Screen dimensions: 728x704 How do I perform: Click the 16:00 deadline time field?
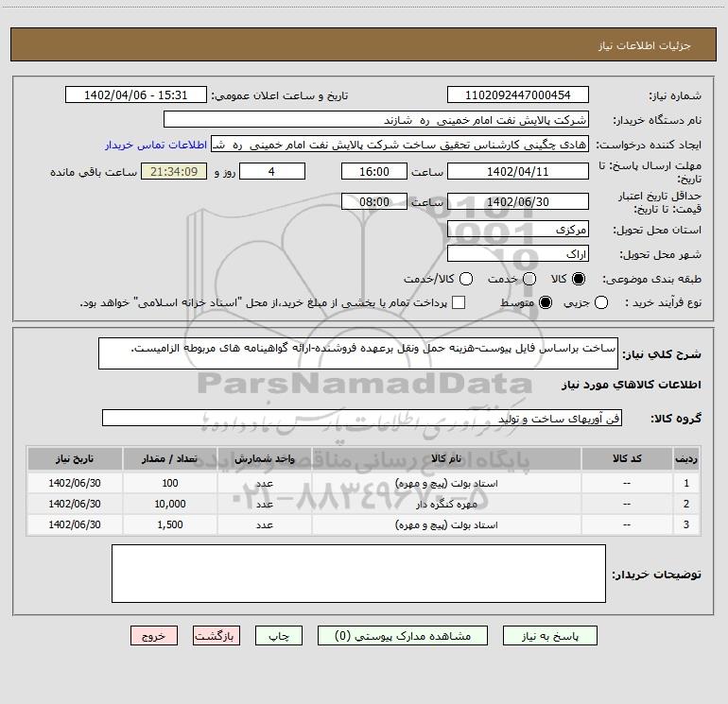click(374, 171)
